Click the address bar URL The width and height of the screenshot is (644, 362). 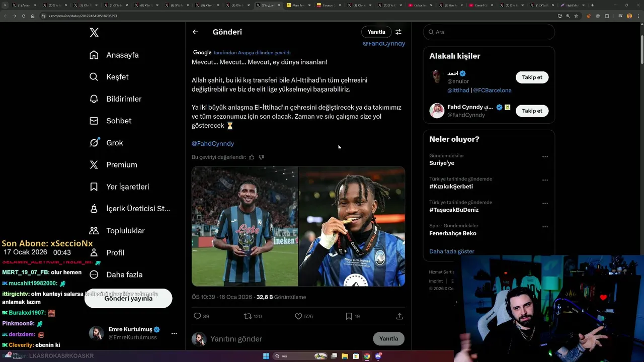click(83, 16)
